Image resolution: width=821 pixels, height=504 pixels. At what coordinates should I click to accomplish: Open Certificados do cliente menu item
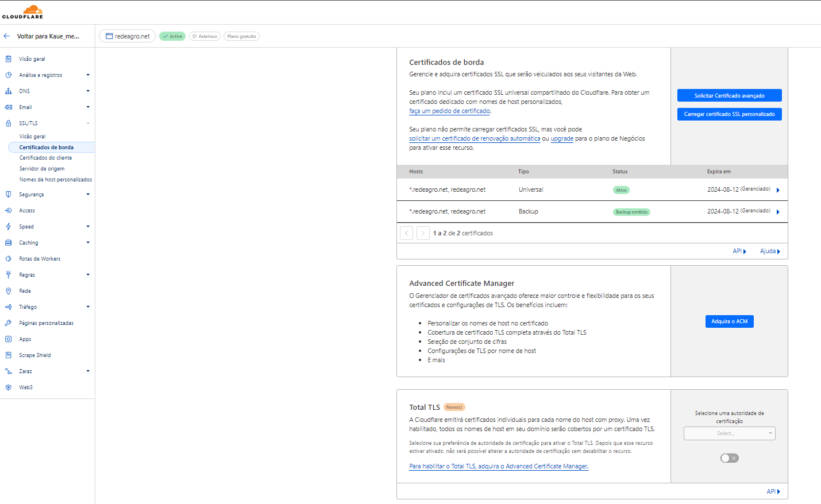45,158
